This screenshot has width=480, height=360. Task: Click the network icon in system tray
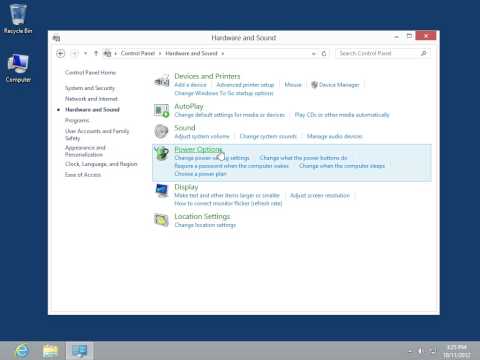(x=433, y=351)
